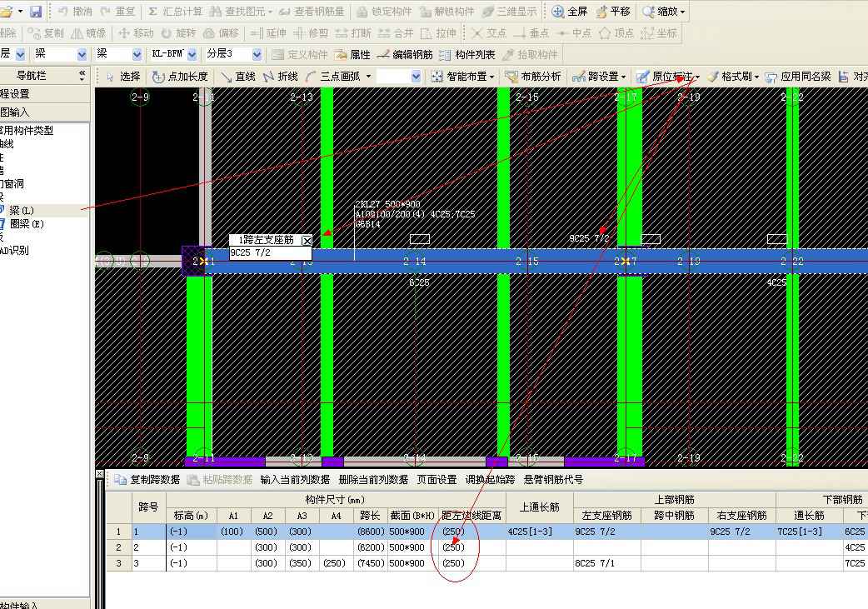Enable 交点 intersection snap
This screenshot has width=868, height=609.
point(489,33)
